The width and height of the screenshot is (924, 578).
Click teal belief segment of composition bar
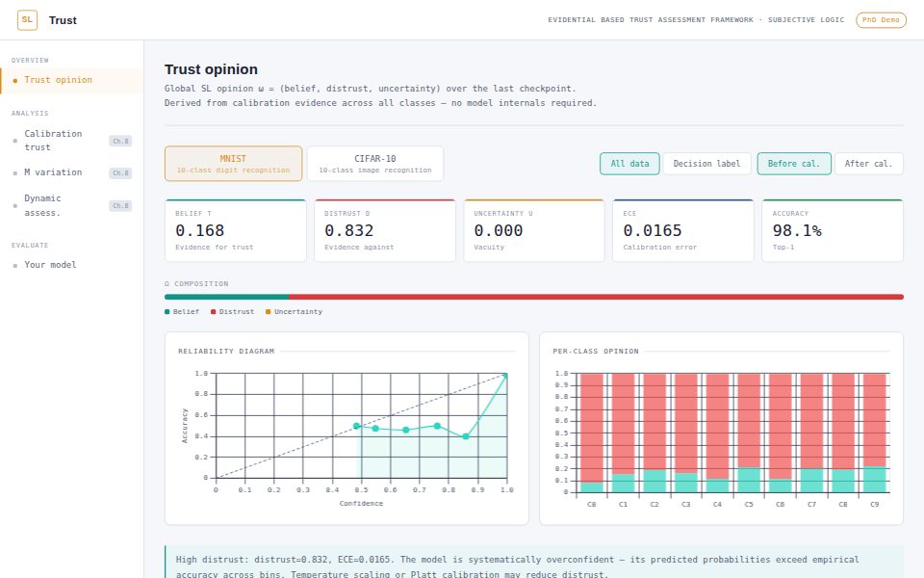coord(227,298)
